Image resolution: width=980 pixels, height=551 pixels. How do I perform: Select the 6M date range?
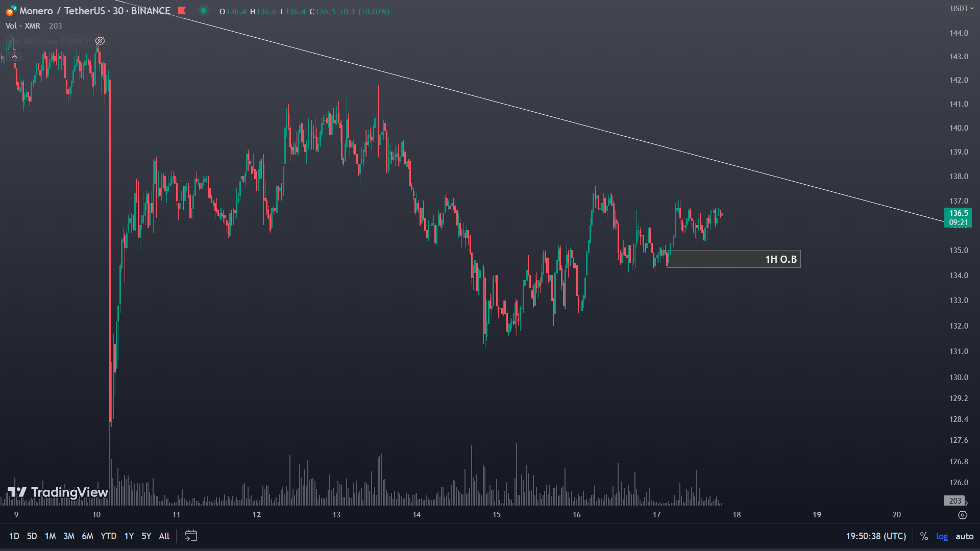pyautogui.click(x=87, y=536)
